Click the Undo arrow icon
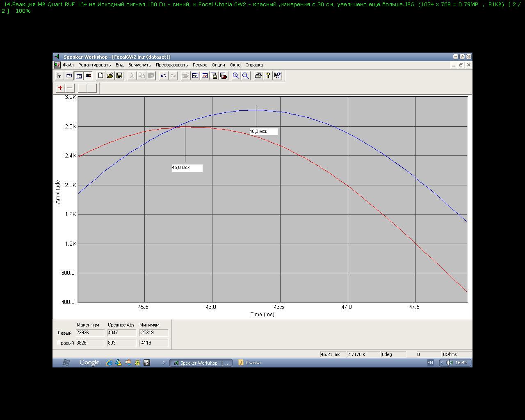The height and width of the screenshot is (420, 525). tap(164, 75)
